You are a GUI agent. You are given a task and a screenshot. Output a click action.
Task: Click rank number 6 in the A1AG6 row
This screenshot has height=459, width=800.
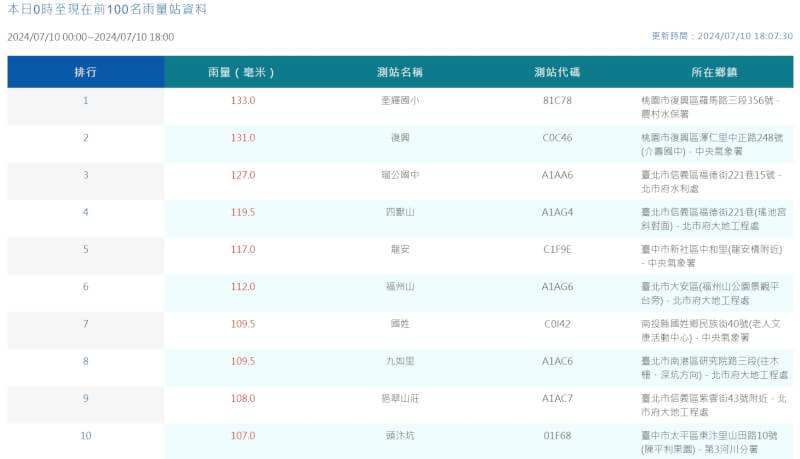pos(86,287)
